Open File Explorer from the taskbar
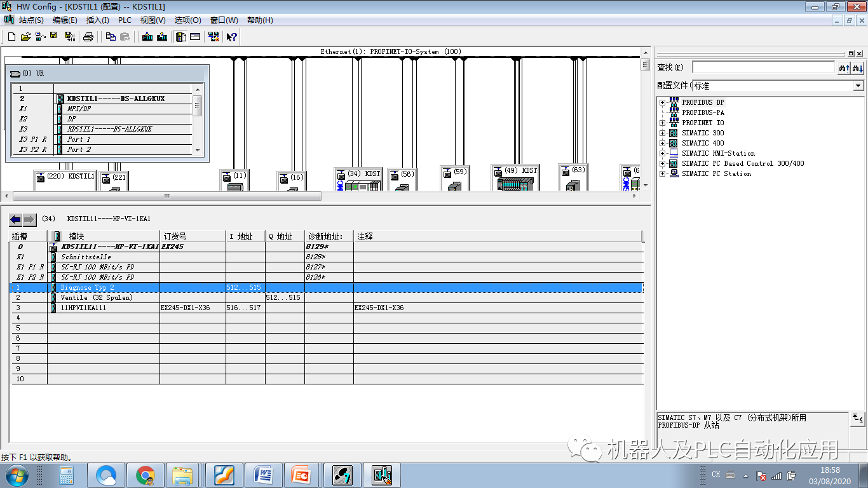This screenshot has height=488, width=868. pos(184,475)
